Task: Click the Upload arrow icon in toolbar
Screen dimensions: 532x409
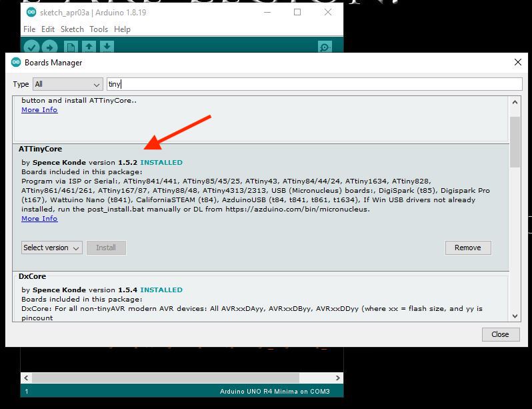Action: coord(49,47)
